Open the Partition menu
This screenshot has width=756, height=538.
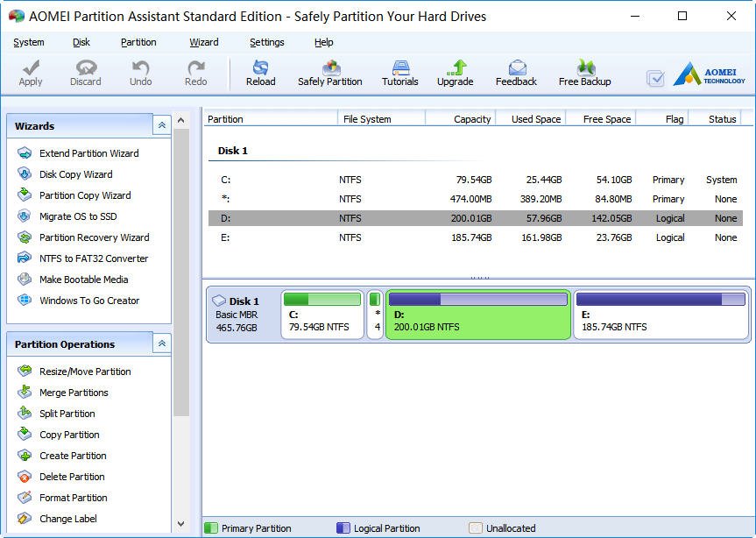[x=138, y=42]
